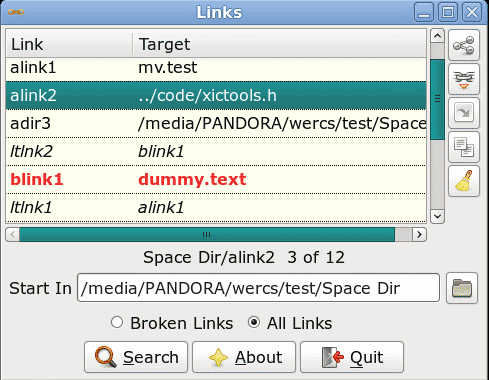Image resolution: width=489 pixels, height=380 pixels.
Task: Click vertical scrollbar down arrow
Action: click(x=437, y=216)
